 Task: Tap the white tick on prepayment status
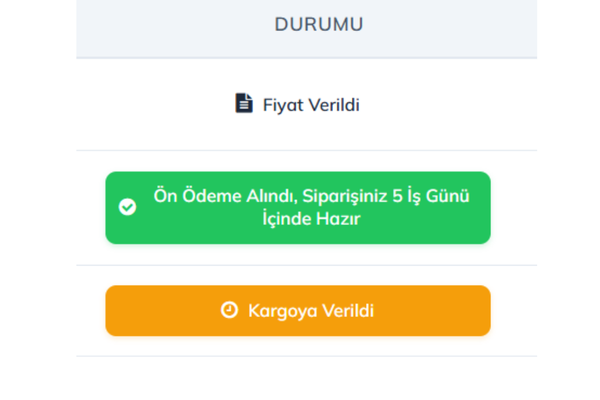click(128, 207)
